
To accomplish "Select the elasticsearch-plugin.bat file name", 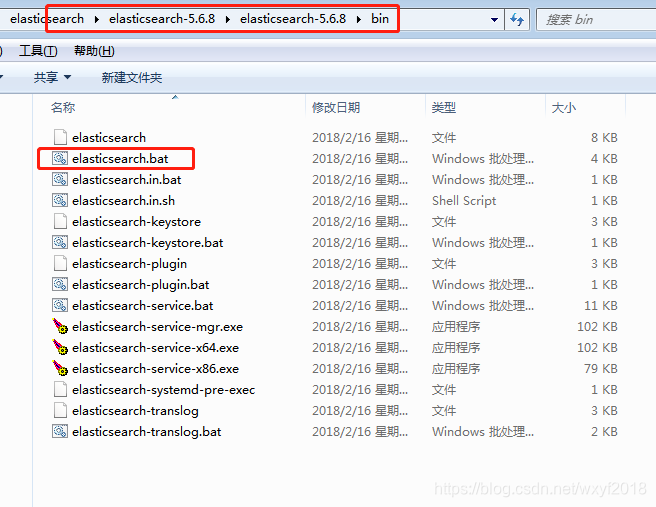I will tap(141, 284).
